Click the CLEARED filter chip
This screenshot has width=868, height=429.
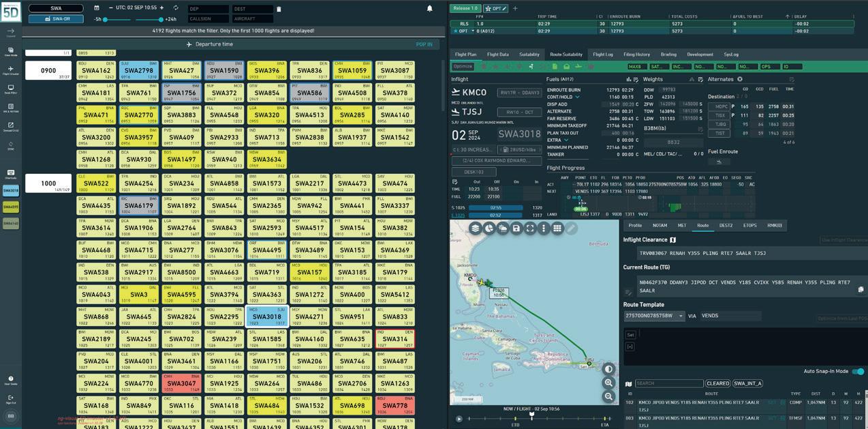click(717, 383)
